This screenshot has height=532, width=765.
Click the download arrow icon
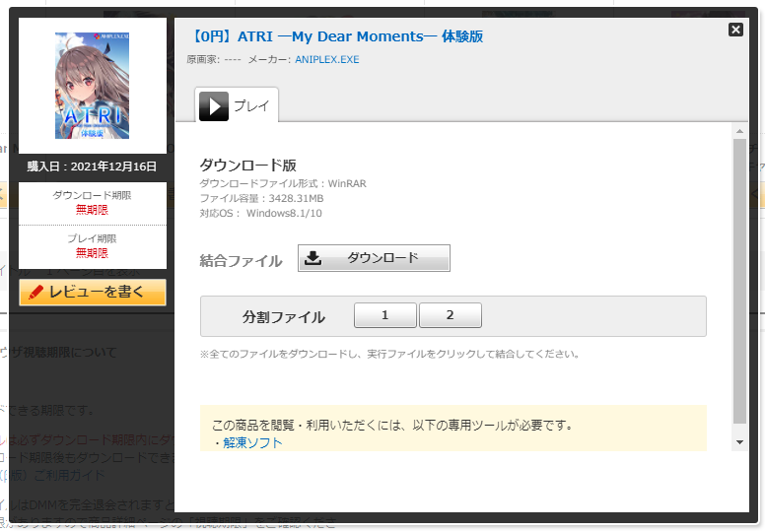tap(313, 257)
